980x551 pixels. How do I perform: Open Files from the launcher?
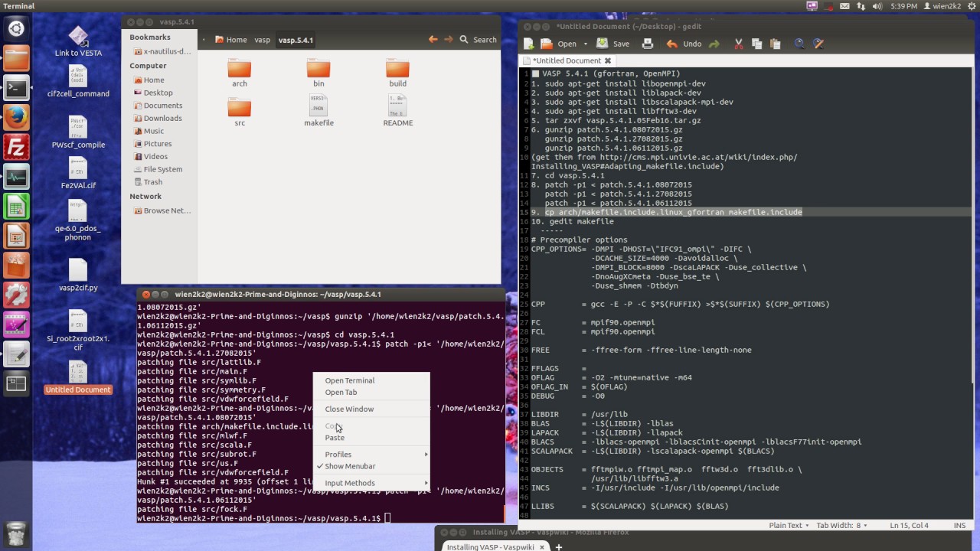coord(16,59)
